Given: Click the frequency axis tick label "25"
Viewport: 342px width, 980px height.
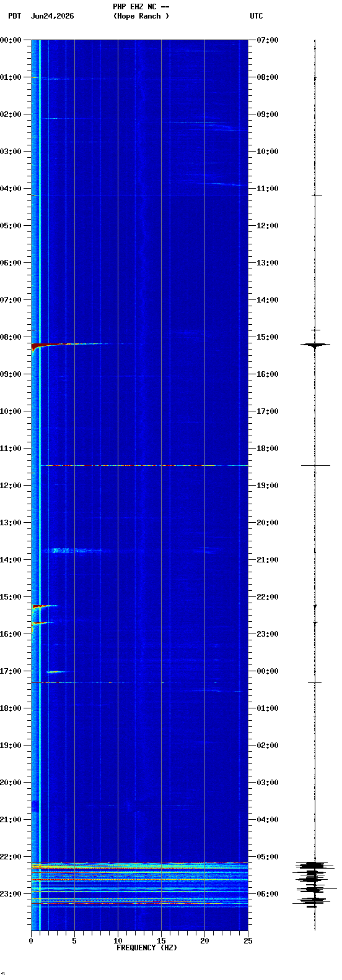Looking at the screenshot, I should [x=248, y=941].
